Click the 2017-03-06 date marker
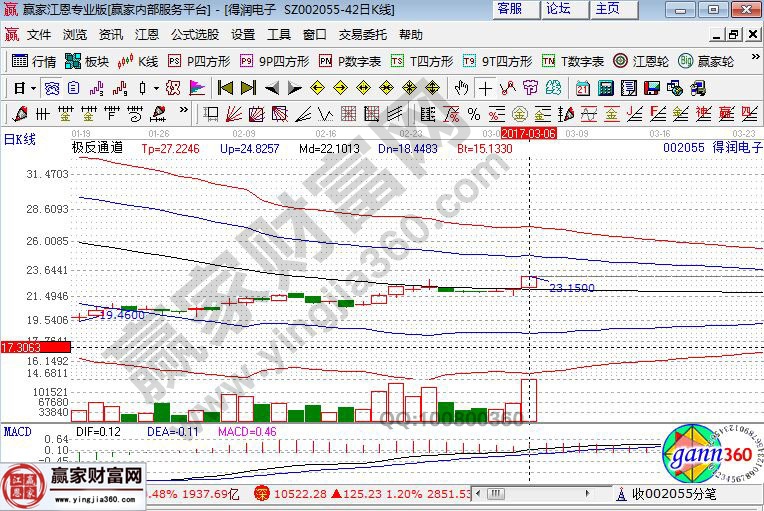 point(529,133)
